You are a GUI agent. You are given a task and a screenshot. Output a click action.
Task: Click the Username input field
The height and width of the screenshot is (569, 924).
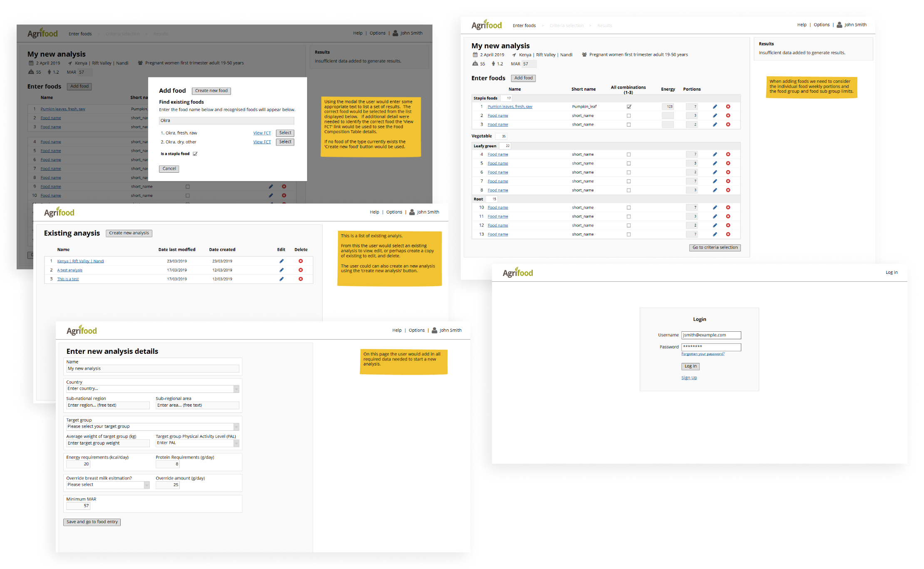pos(711,335)
